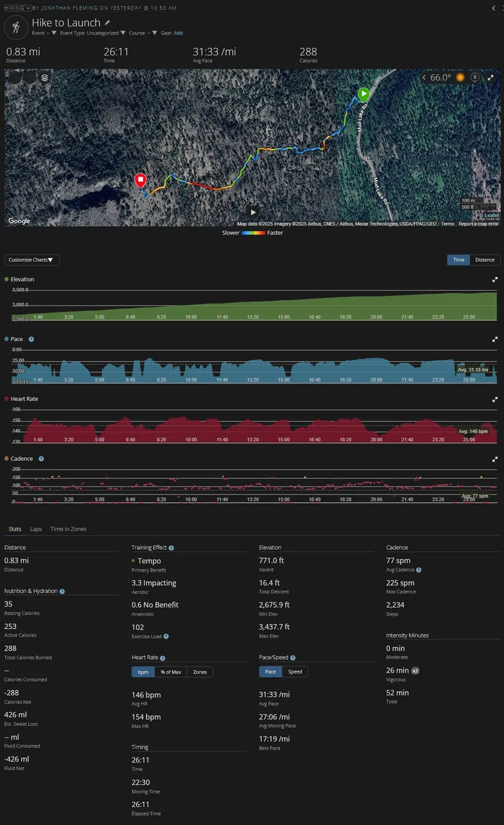Open map layers selector icon
504x825 pixels.
[x=44, y=77]
